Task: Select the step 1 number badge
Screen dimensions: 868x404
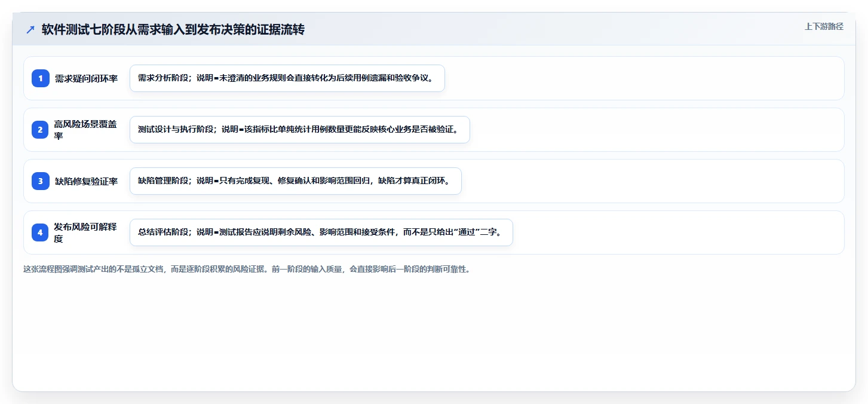Action: (41, 78)
